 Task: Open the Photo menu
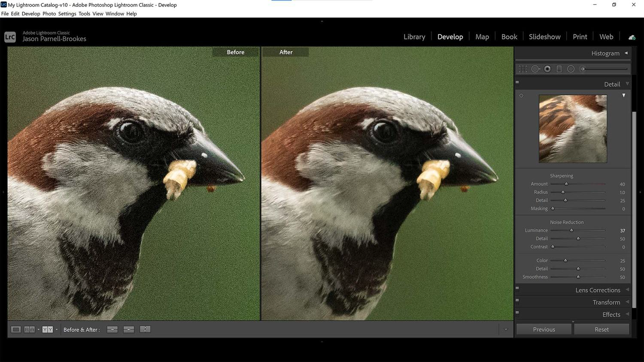click(49, 14)
